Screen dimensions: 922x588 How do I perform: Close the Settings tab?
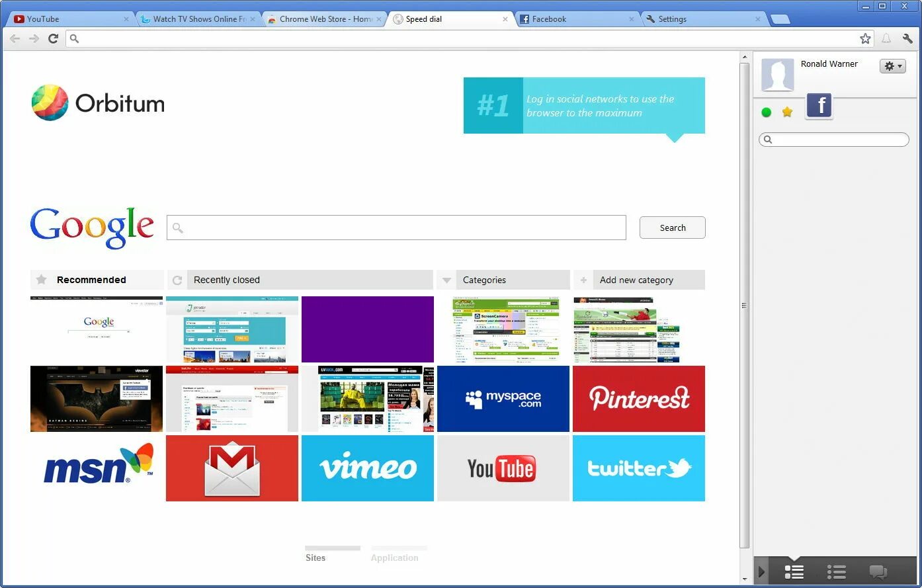pyautogui.click(x=758, y=19)
